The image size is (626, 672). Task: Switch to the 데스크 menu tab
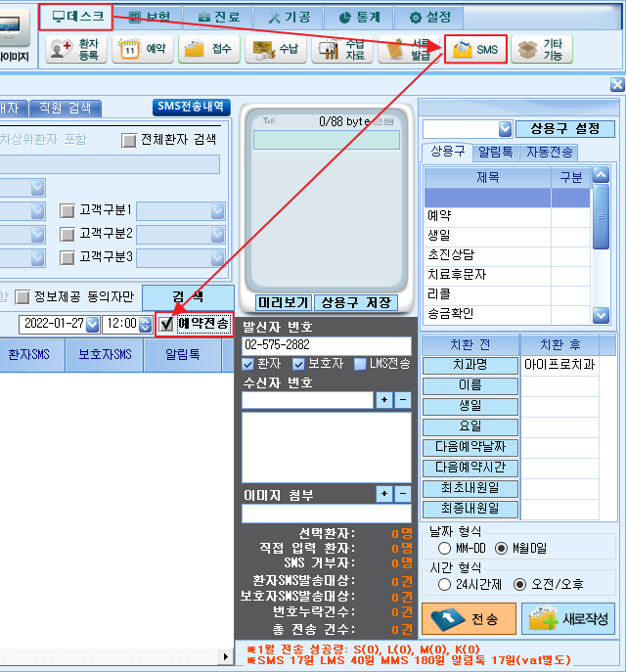[x=76, y=18]
